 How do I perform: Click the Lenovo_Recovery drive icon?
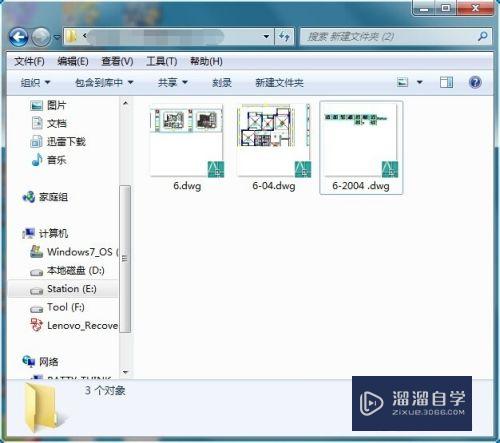point(36,325)
